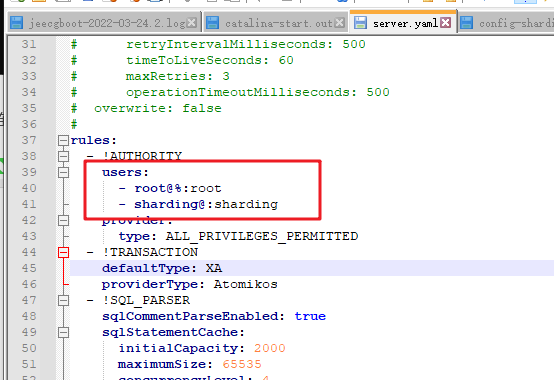Open the config-shardi... tab
Image resolution: width=554 pixels, height=380 pixels.
pos(506,23)
